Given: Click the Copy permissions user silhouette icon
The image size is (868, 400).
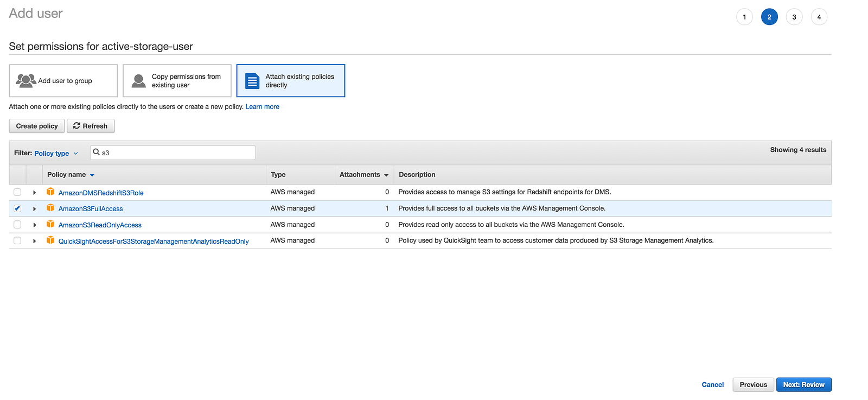Looking at the screenshot, I should (x=139, y=81).
